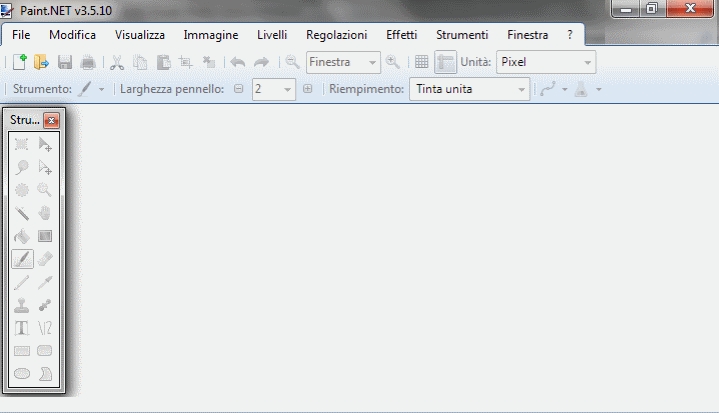Viewport: 719px width, 413px height.
Task: Click the Save floppy disk icon
Action: pos(65,62)
